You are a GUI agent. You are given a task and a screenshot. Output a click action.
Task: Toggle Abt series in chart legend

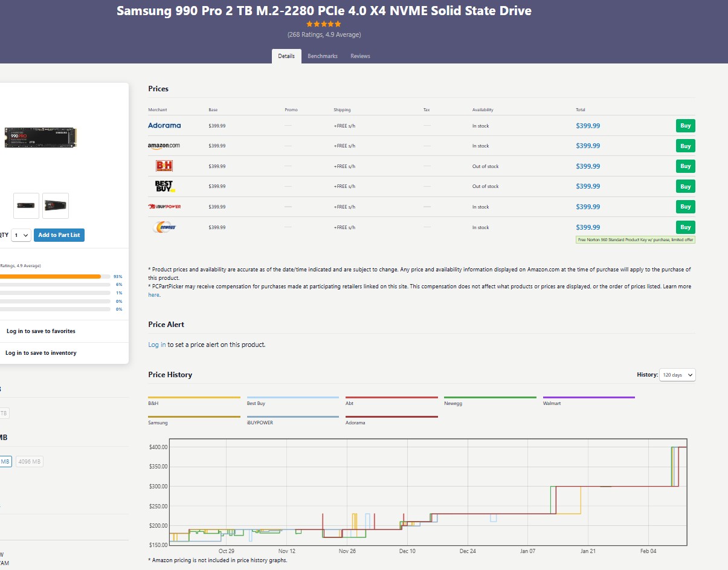(391, 401)
